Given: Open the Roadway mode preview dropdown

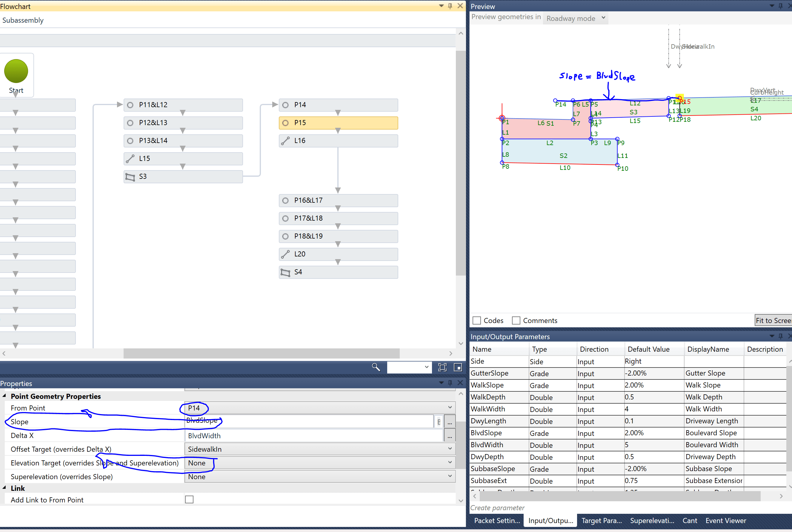Looking at the screenshot, I should tap(575, 18).
